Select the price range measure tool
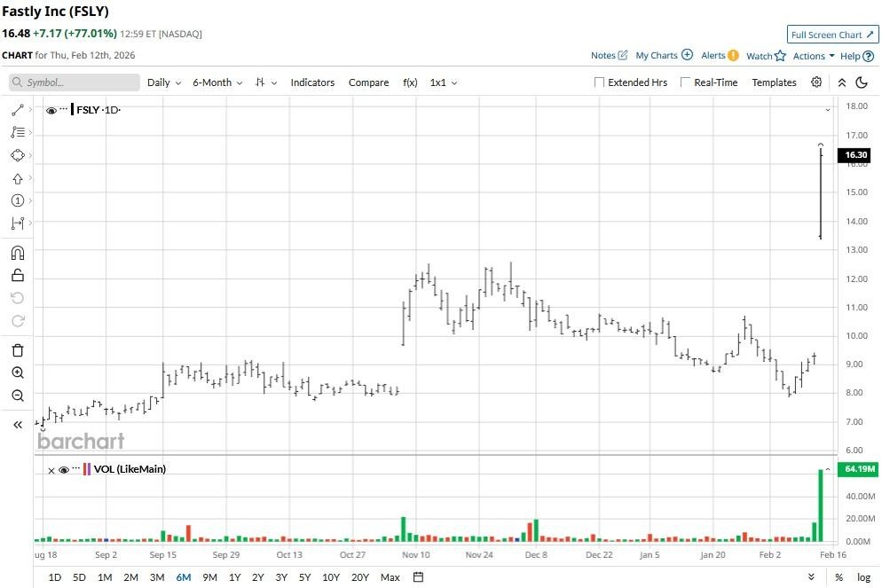Screen dimensions: 882x588 click(18, 223)
